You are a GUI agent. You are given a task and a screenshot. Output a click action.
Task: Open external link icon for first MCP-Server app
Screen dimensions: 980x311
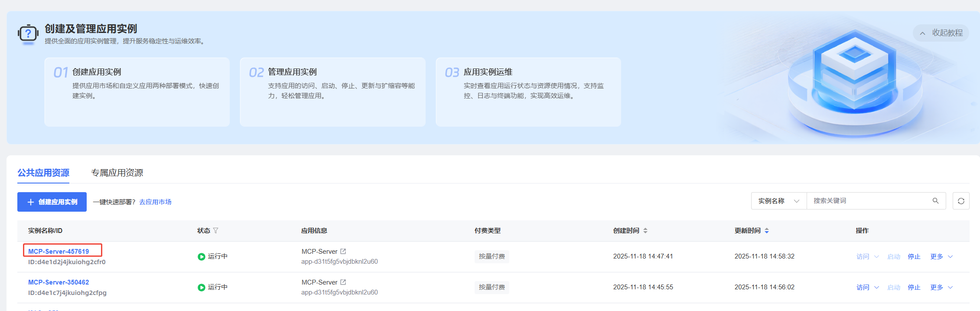point(343,251)
